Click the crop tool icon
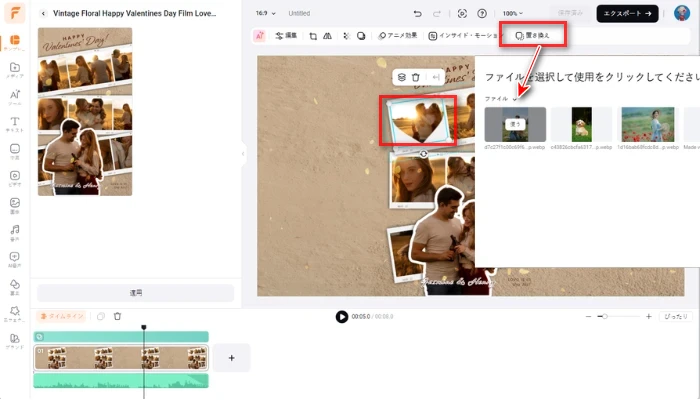Screen dimensions: 700x400 tap(313, 35)
